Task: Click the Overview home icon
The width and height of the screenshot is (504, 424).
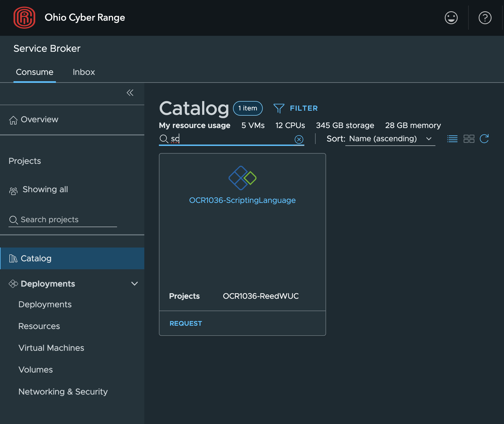Action: (x=13, y=120)
